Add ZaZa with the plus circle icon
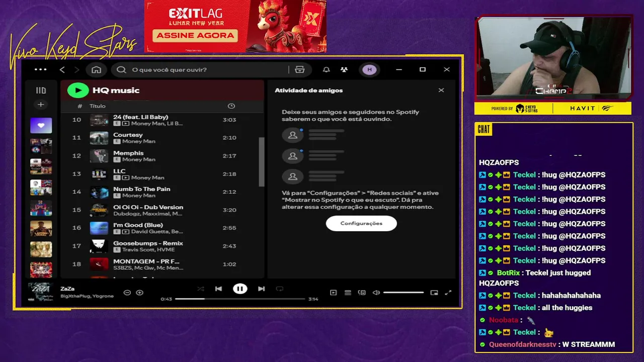Viewport: 644px width, 362px height. (139, 292)
